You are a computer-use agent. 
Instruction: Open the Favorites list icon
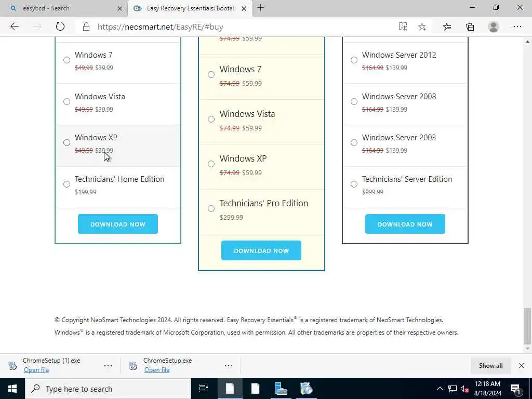[447, 26]
